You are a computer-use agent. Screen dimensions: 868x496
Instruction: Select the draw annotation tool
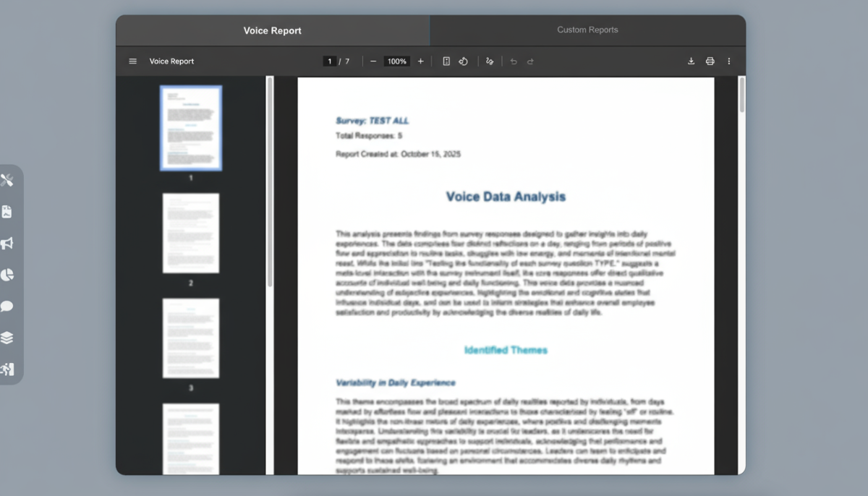490,61
